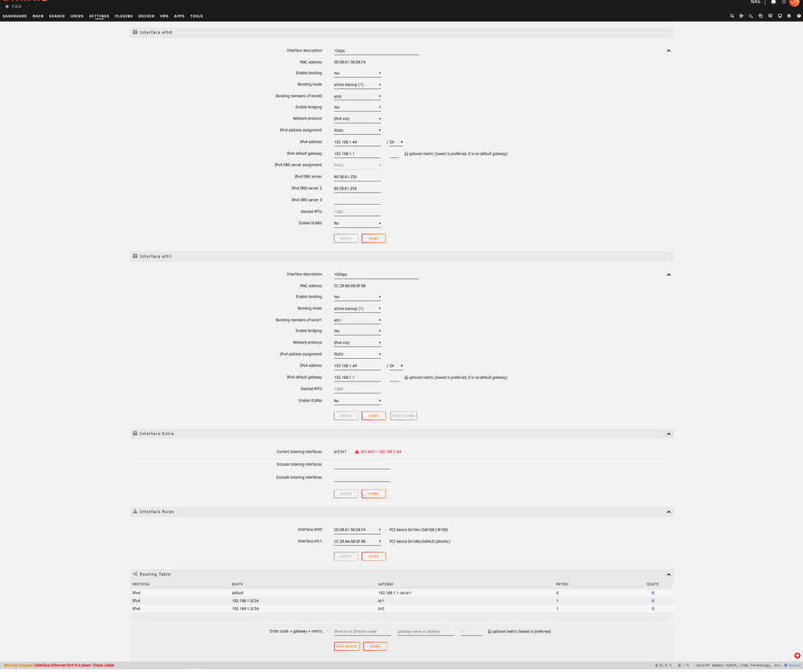Open the notifications bell

point(773,2)
